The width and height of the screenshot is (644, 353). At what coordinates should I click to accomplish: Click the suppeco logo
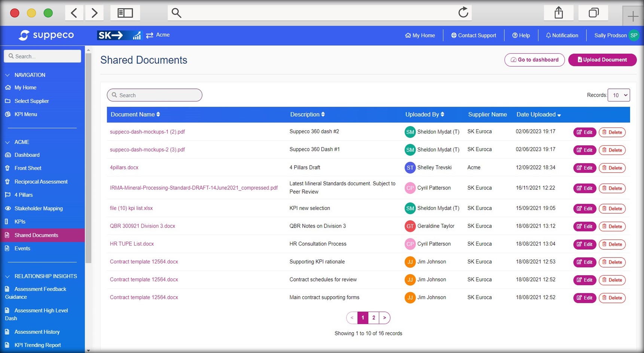click(x=46, y=35)
